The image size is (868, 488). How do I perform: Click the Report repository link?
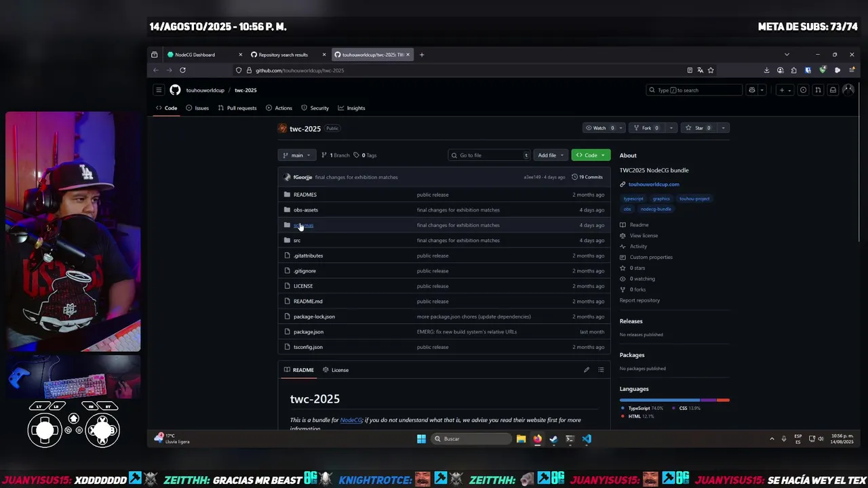(639, 300)
